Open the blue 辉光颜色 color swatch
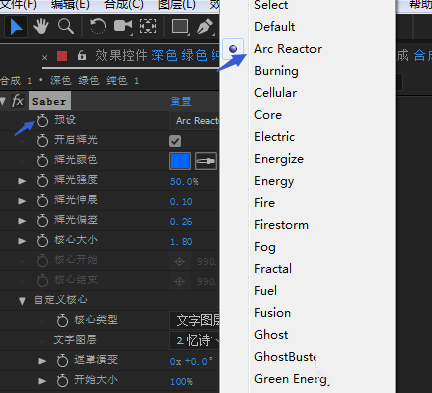 [x=180, y=161]
